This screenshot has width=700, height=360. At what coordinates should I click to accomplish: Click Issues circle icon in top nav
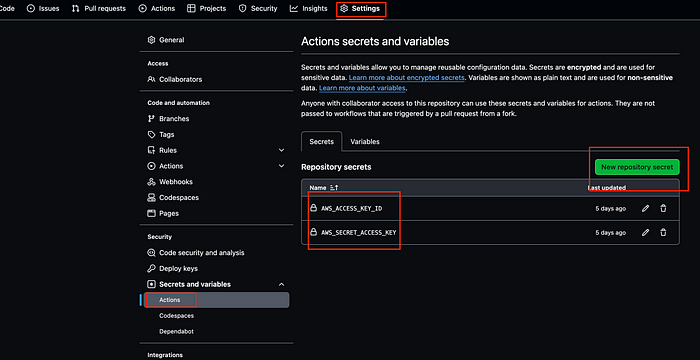click(x=31, y=8)
